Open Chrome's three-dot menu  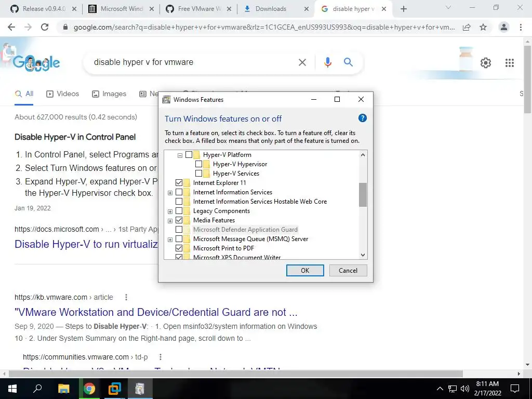click(x=521, y=27)
